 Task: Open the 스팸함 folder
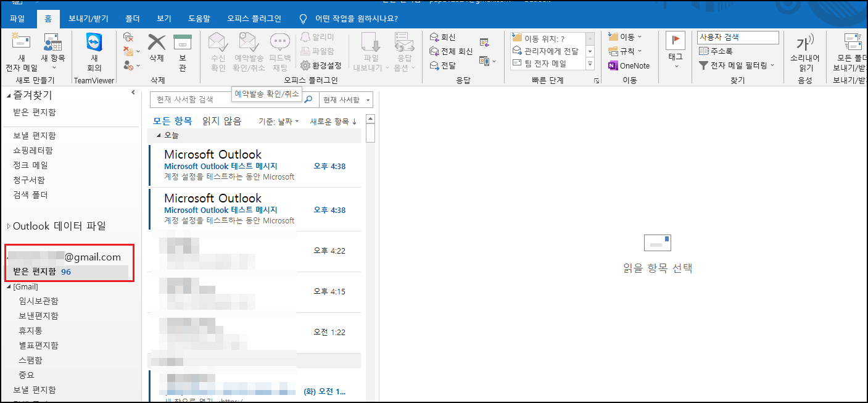pyautogui.click(x=30, y=360)
